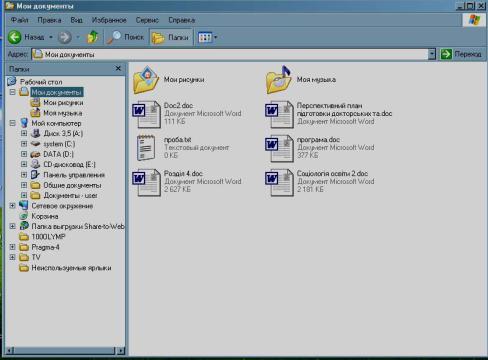The image size is (488, 360).
Task: Open Поиск search magnifier tool
Action: tap(125, 37)
